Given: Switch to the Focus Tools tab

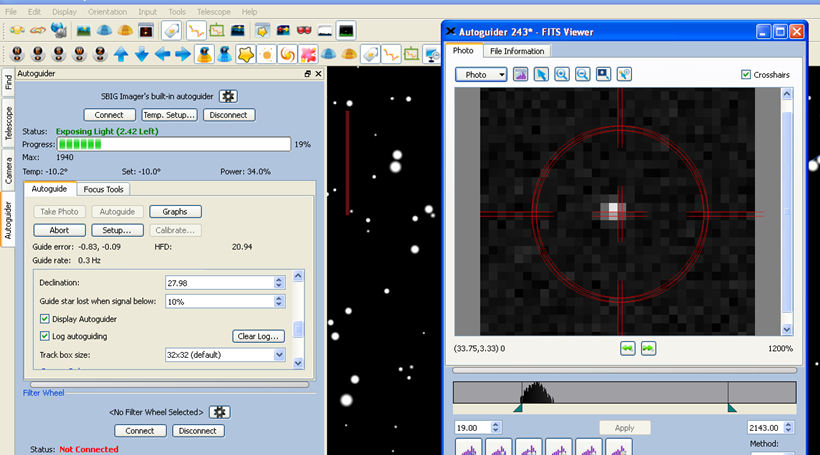Looking at the screenshot, I should pos(104,189).
